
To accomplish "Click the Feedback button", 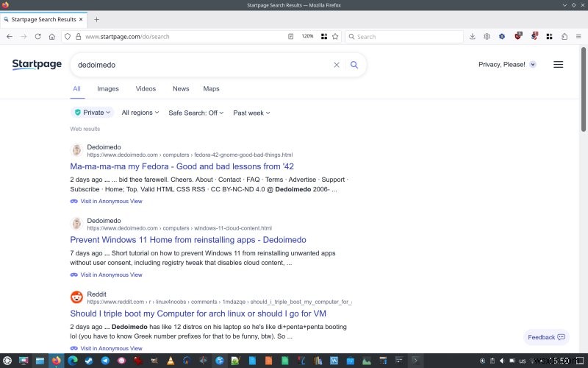I will coord(546,337).
